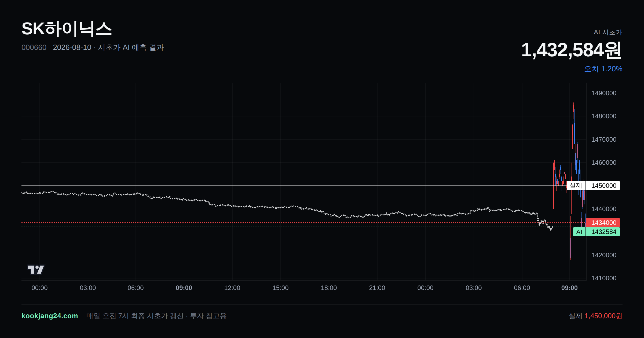Click the date text 2026-08-10 · 시초가 AI 예측 결과
The height and width of the screenshot is (338, 644).
click(x=108, y=47)
